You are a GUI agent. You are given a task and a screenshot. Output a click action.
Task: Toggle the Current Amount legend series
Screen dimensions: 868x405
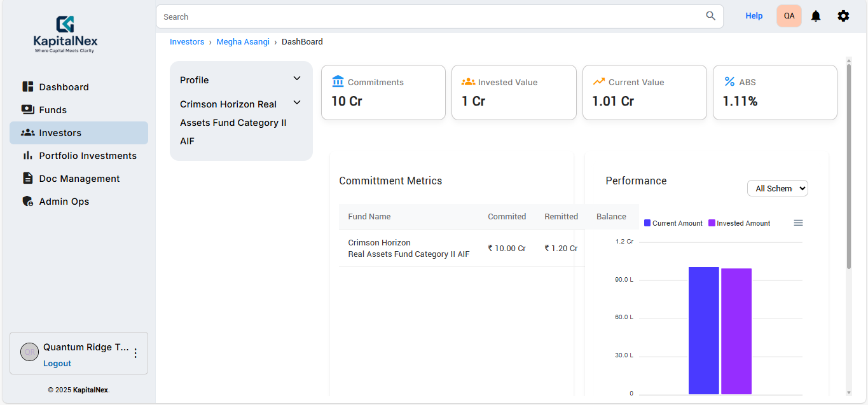coord(673,223)
